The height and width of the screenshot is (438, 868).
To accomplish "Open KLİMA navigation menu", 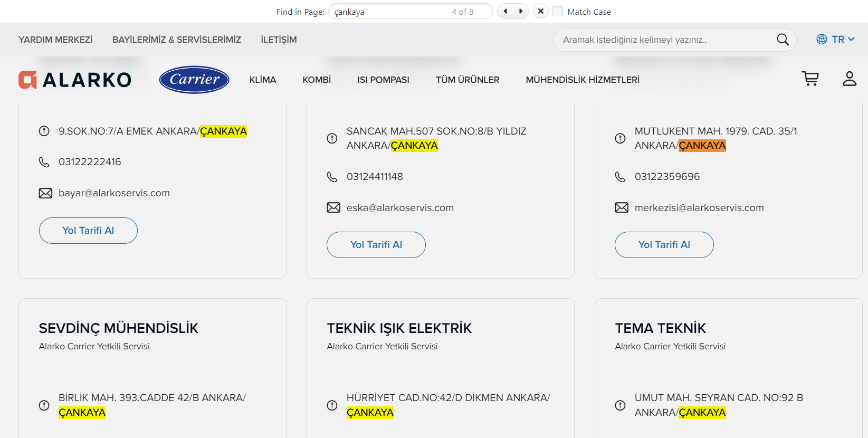I will tap(263, 80).
